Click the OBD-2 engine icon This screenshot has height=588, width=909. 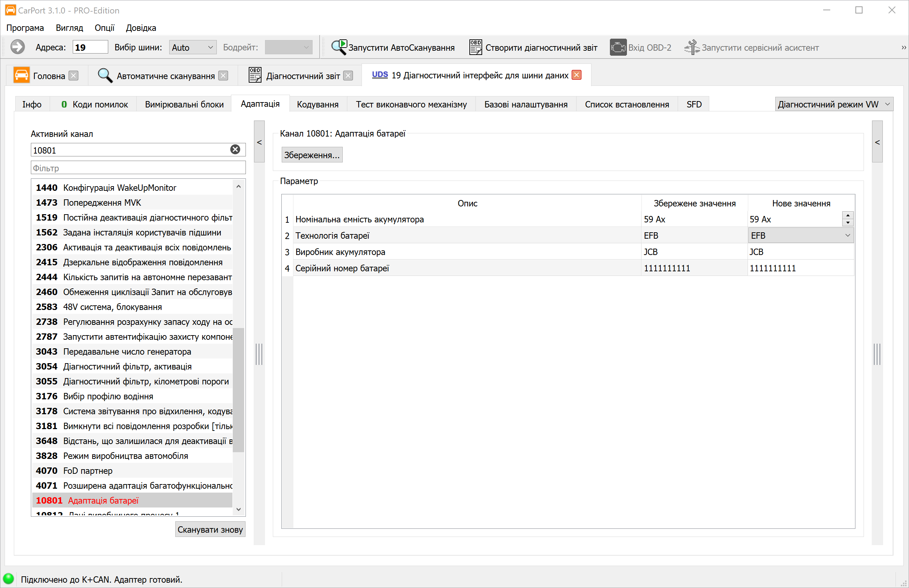point(618,48)
